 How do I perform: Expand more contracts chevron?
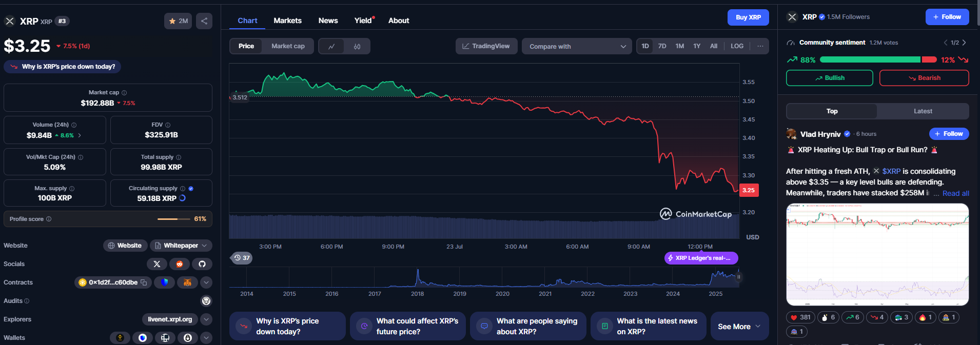tap(206, 282)
